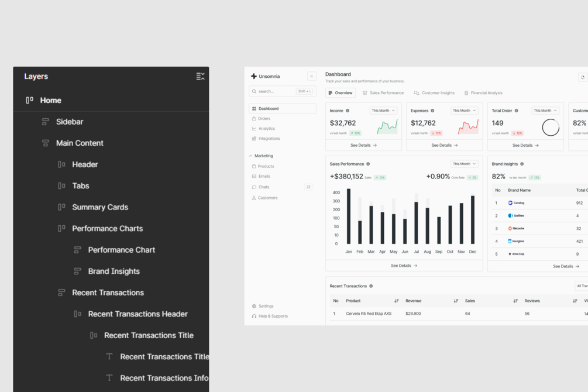Switch to the Customer Insights tab

pyautogui.click(x=434, y=92)
